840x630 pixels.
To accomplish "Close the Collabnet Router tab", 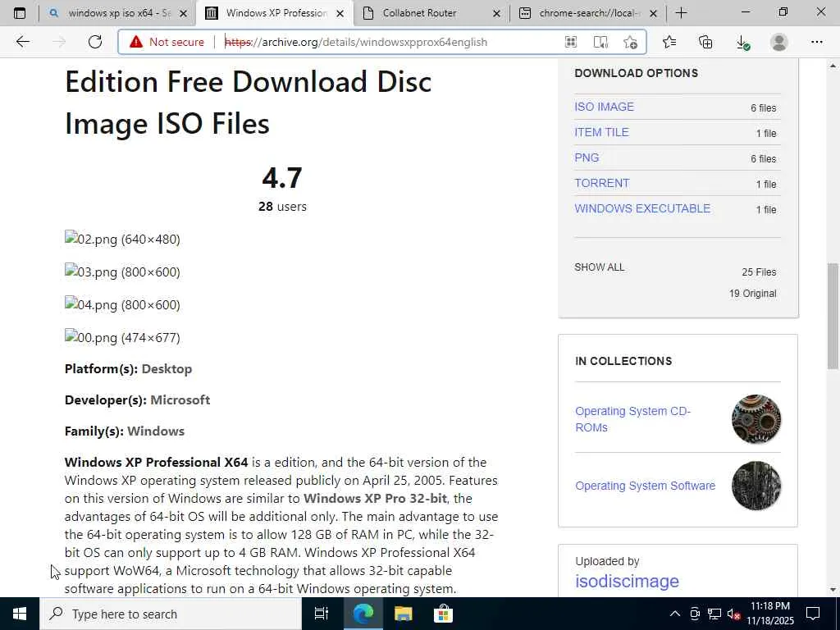I will [x=496, y=13].
